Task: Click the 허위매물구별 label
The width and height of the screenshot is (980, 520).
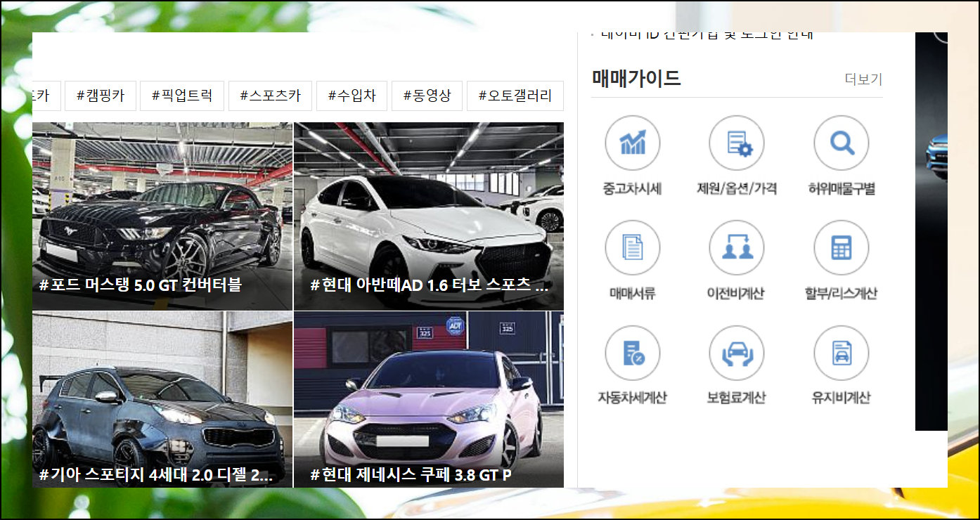Action: click(842, 189)
